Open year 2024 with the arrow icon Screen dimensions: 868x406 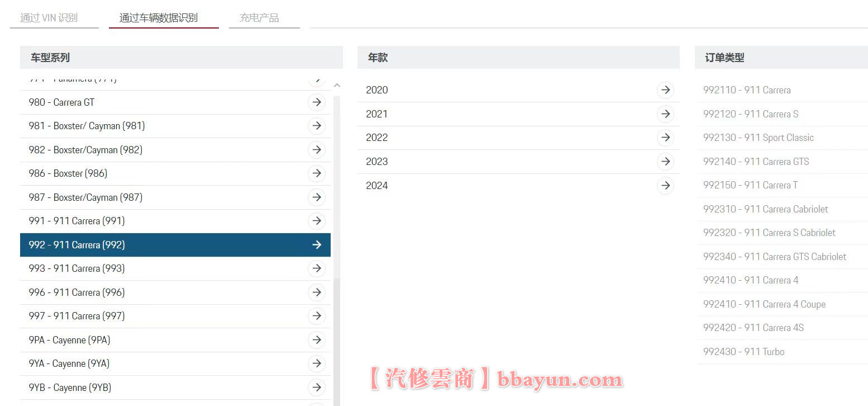665,185
